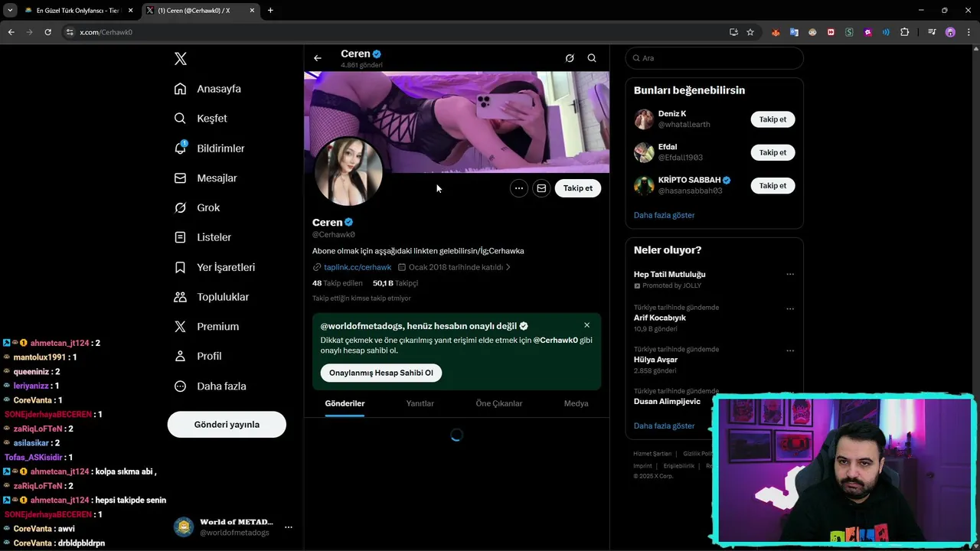Open the Daha fazla circle icon
Image resolution: width=980 pixels, height=551 pixels.
(180, 386)
